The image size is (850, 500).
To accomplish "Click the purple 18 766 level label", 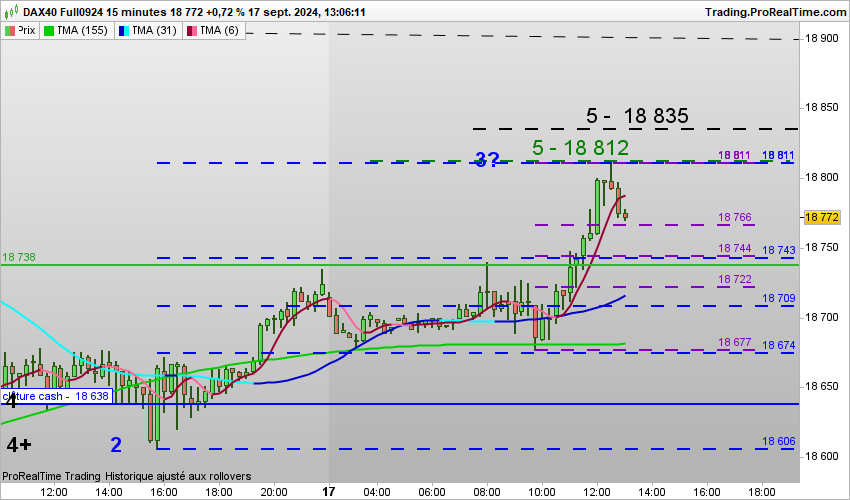I will point(735,217).
